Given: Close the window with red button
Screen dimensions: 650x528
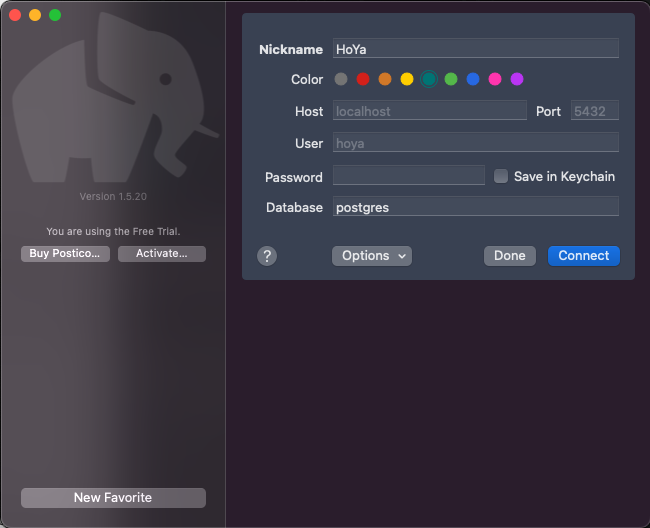Looking at the screenshot, I should (15, 15).
